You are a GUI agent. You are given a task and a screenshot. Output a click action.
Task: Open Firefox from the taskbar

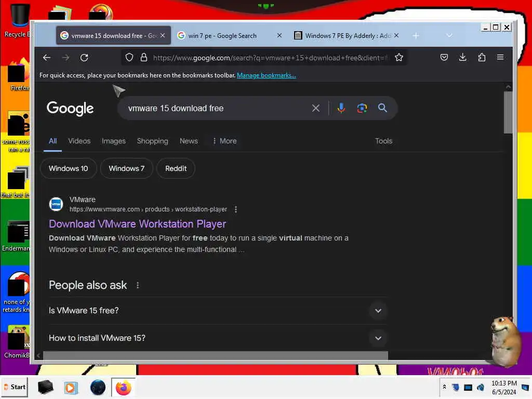tap(124, 388)
